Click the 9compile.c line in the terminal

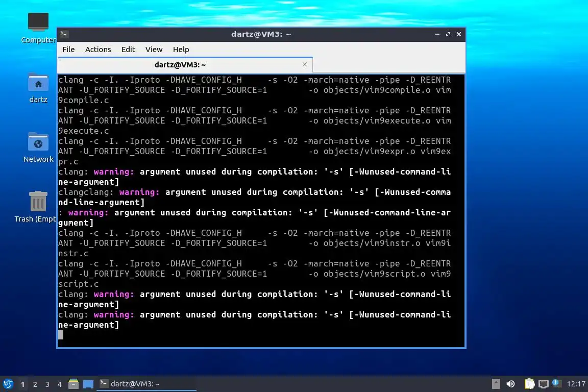[x=84, y=100]
